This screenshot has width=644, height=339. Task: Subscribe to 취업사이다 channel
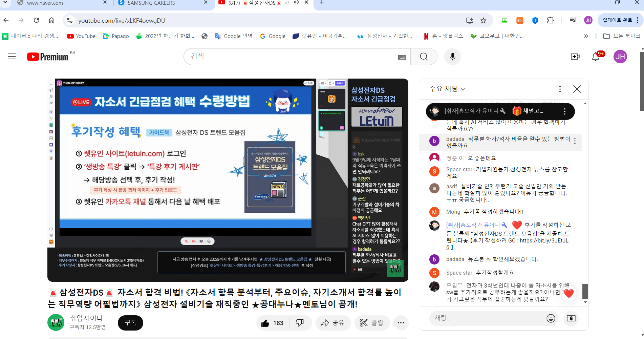[130, 323]
